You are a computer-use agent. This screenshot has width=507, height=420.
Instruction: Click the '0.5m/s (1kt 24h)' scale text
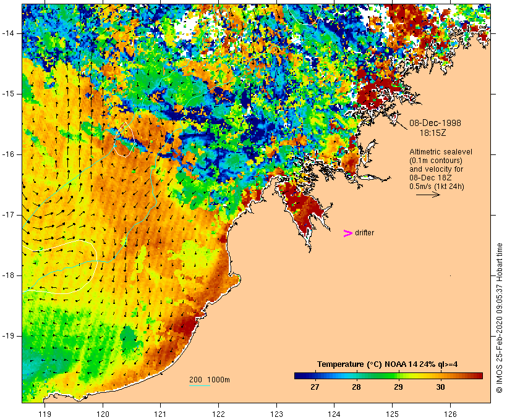tap(437, 187)
